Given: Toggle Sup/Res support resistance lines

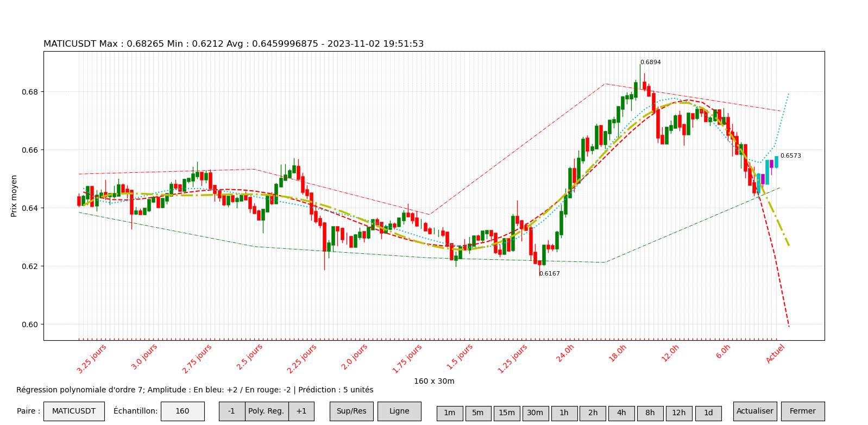Looking at the screenshot, I should pos(351,411).
